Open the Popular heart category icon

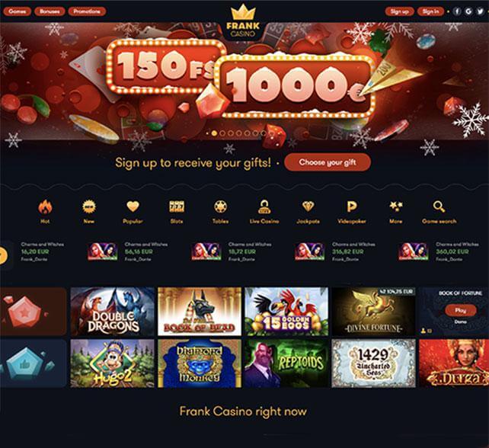(133, 206)
